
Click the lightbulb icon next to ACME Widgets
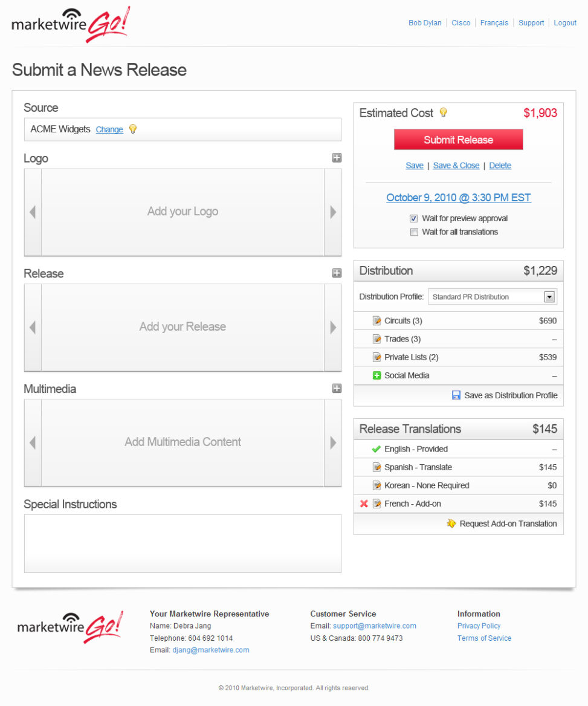133,129
